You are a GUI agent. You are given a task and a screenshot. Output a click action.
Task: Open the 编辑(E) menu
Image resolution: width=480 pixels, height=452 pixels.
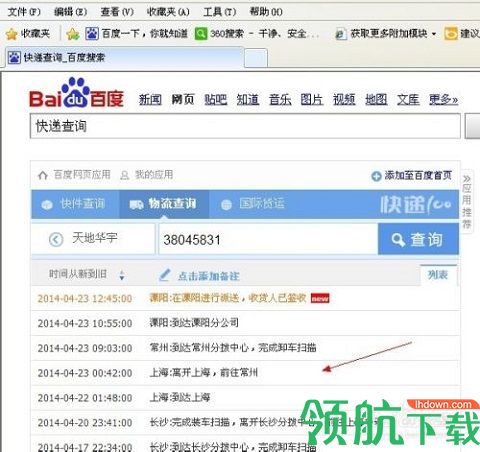coord(70,12)
